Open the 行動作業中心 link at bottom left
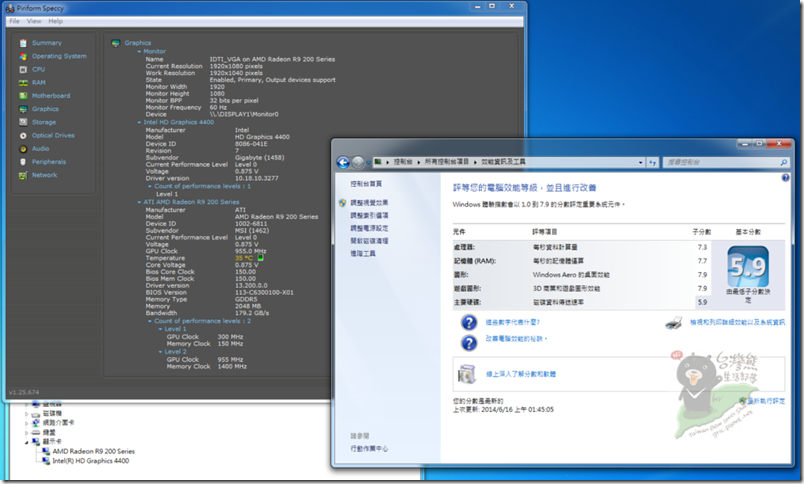Image resolution: width=804 pixels, height=484 pixels. coord(369,449)
